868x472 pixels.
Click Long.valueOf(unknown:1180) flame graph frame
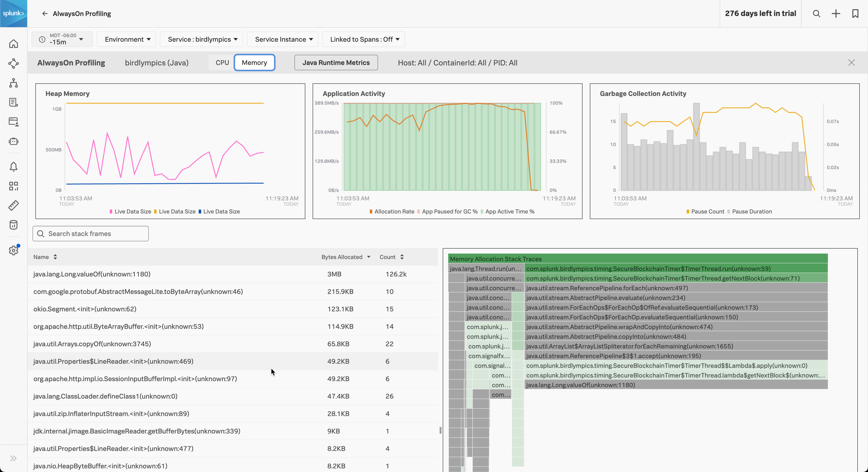click(x=676, y=385)
